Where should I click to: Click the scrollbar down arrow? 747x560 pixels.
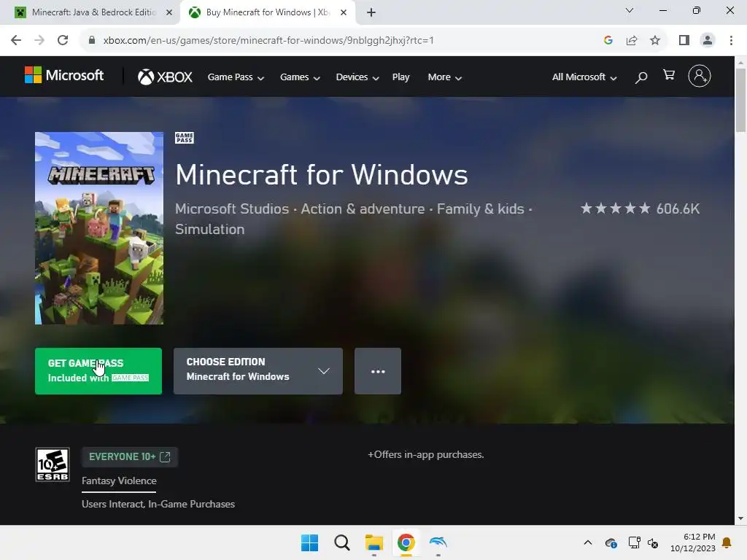pyautogui.click(x=740, y=518)
